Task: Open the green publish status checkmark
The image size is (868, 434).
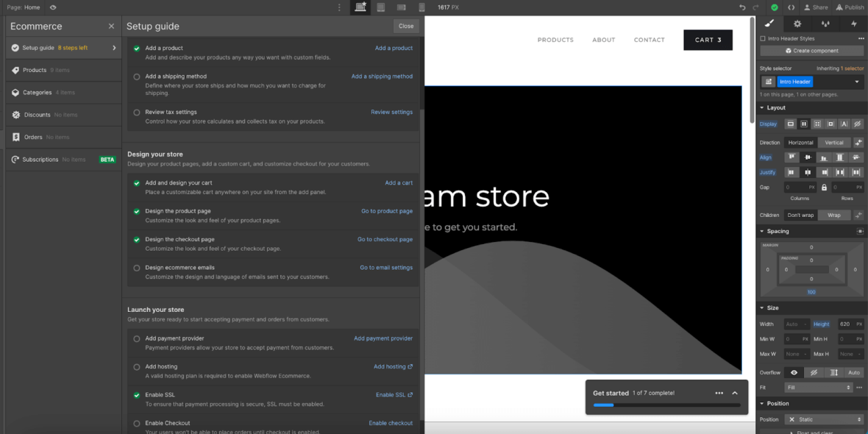Action: click(x=775, y=7)
